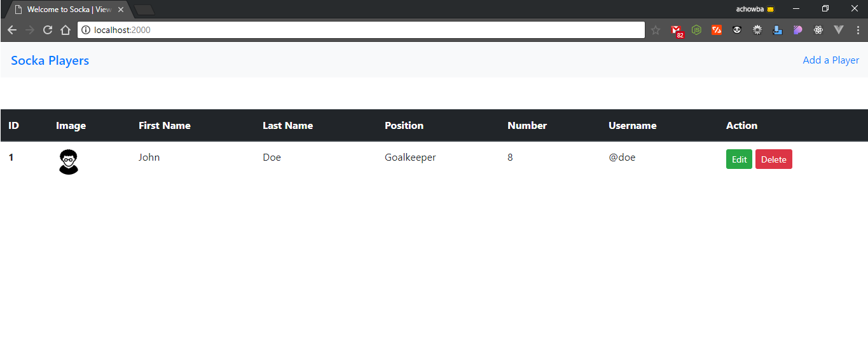This screenshot has width=868, height=362.
Task: Select the last name Doe cell
Action: click(272, 158)
